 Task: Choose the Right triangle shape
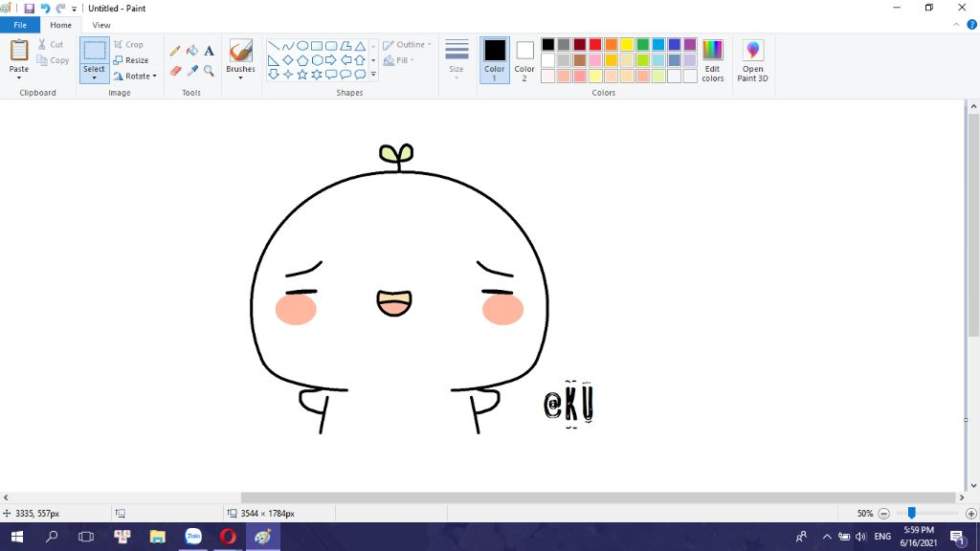(273, 60)
